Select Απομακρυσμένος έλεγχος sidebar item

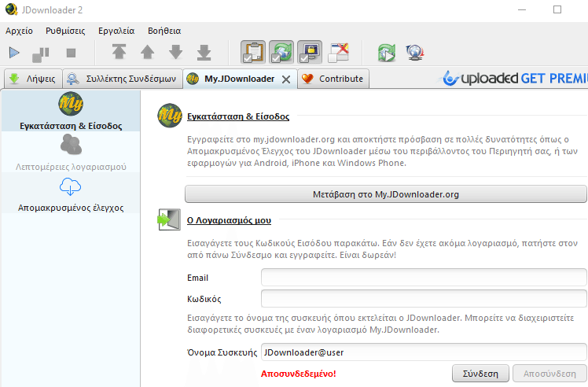coord(71,193)
